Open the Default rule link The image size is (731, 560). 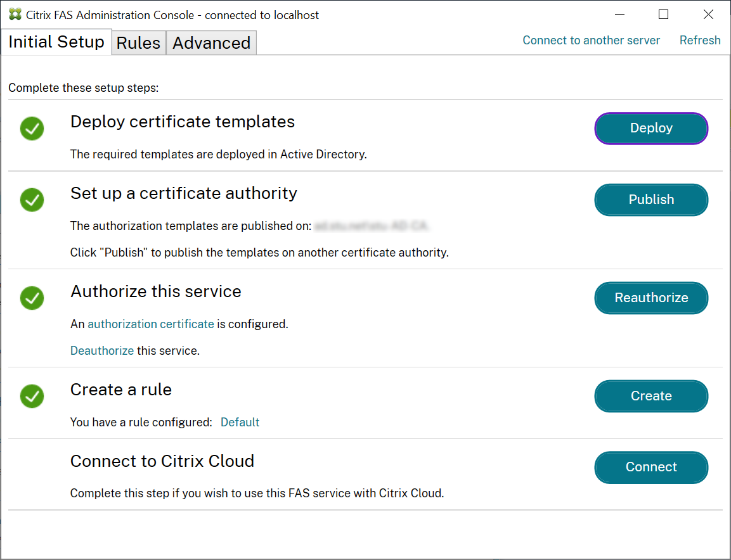pos(240,423)
